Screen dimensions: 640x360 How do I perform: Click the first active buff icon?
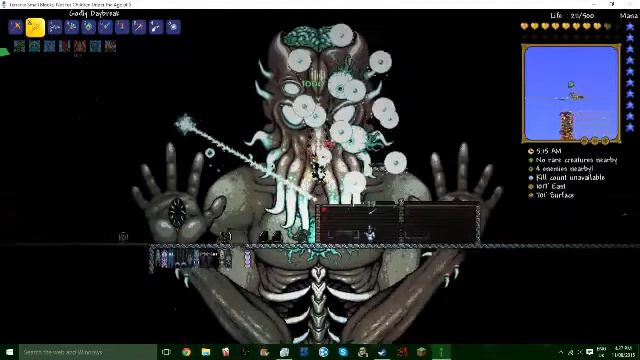click(19, 46)
